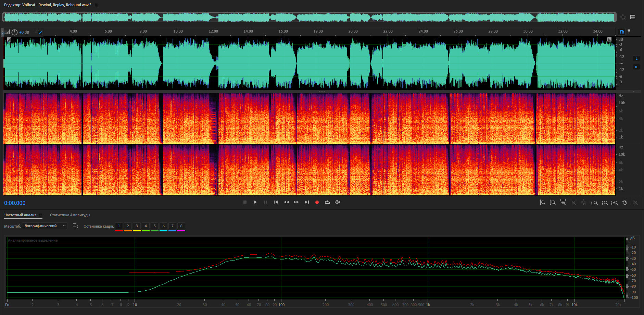This screenshot has width=644, height=315.
Task: Click the +0 dB gain value
Action: 24,32
